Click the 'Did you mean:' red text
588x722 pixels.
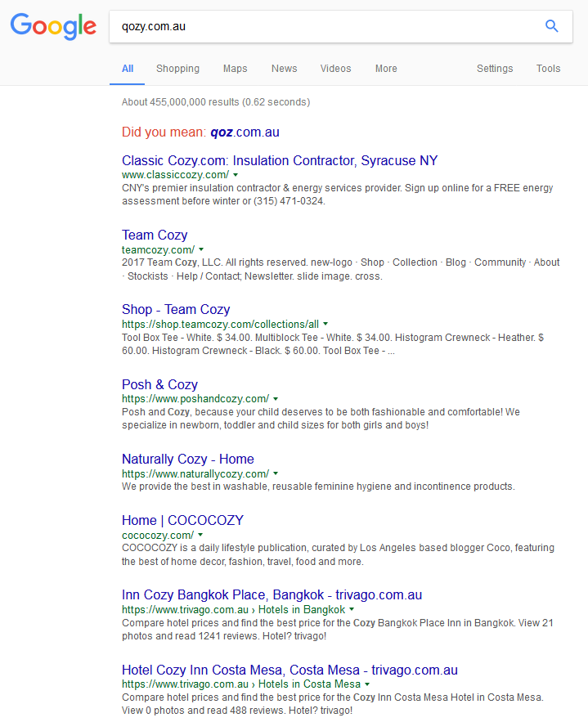(164, 132)
